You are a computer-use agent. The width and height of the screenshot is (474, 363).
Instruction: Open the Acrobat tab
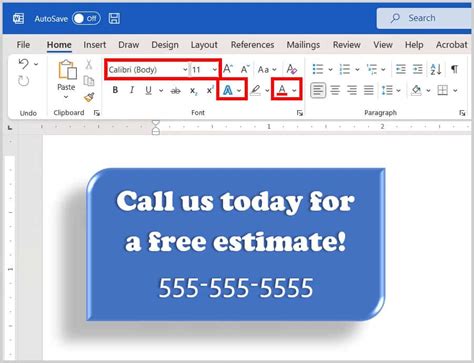tap(452, 45)
